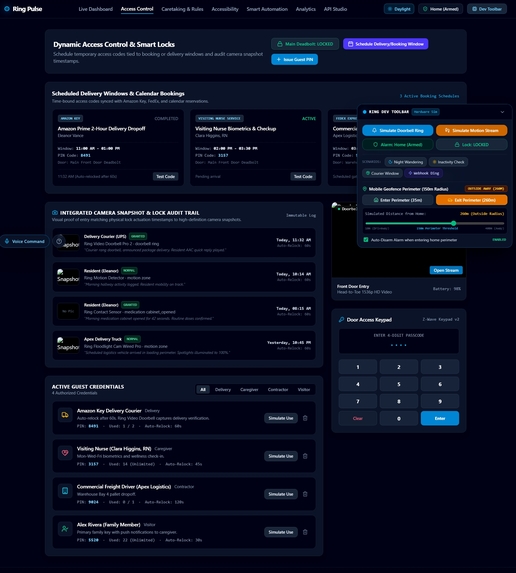Click Issue Guest PIN button

click(295, 59)
